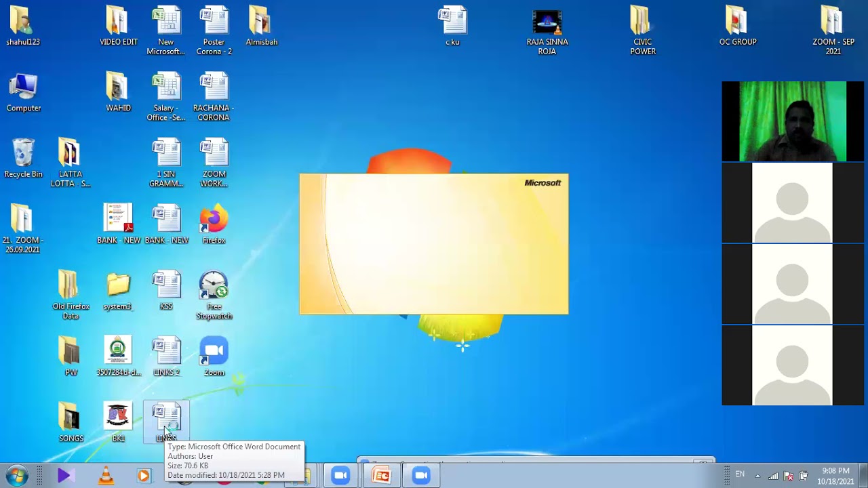Open VLC media player in taskbar
The height and width of the screenshot is (488, 868).
pyautogui.click(x=106, y=476)
